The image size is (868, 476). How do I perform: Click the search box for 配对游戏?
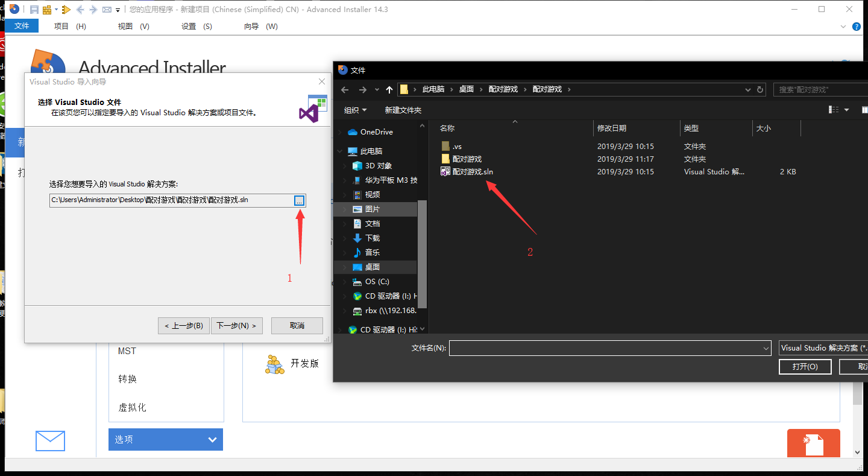tap(821, 89)
